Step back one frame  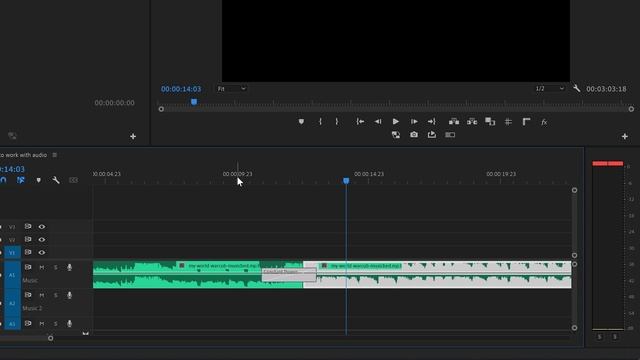point(378,122)
